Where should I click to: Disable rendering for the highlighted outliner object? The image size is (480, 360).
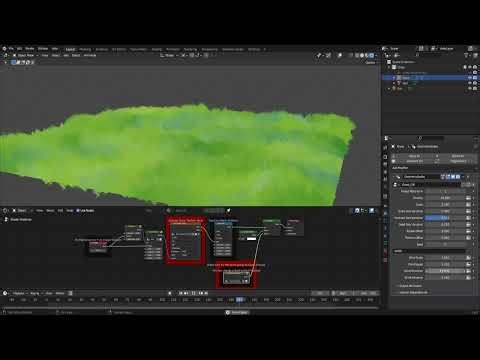click(475, 78)
